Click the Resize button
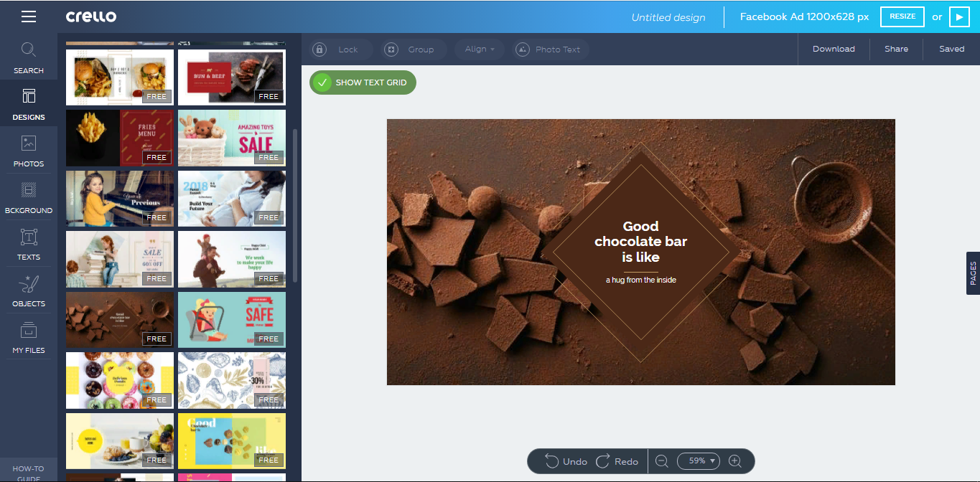The height and width of the screenshot is (482, 980). point(902,16)
